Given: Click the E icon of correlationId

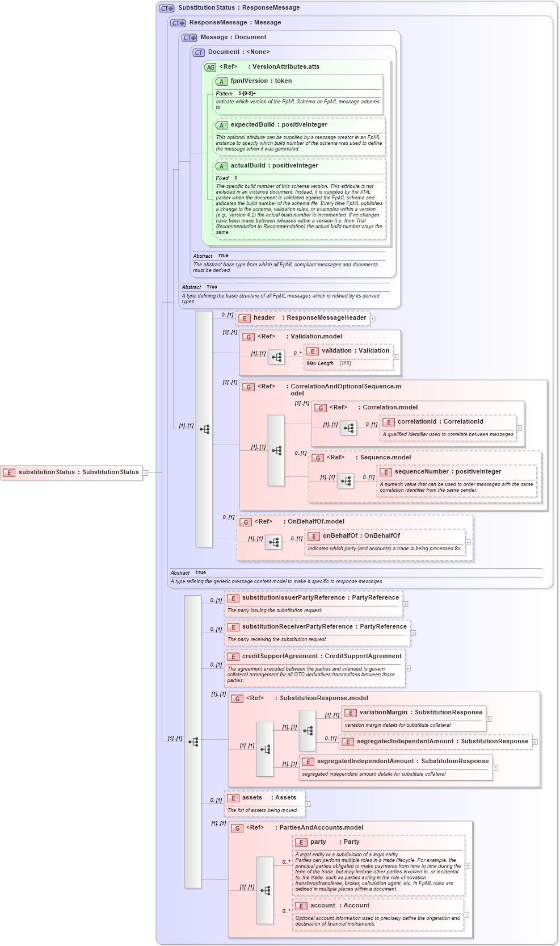Looking at the screenshot, I should pos(389,422).
